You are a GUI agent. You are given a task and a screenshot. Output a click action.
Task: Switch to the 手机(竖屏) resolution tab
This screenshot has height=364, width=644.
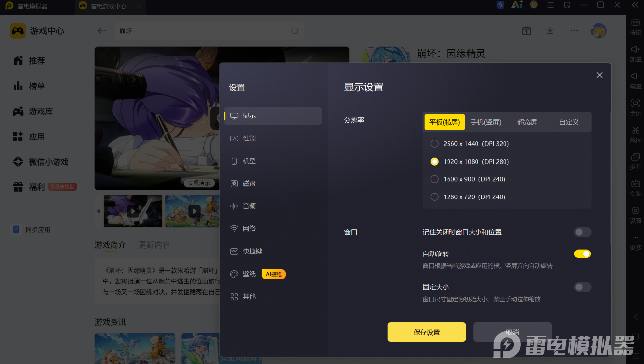point(486,122)
